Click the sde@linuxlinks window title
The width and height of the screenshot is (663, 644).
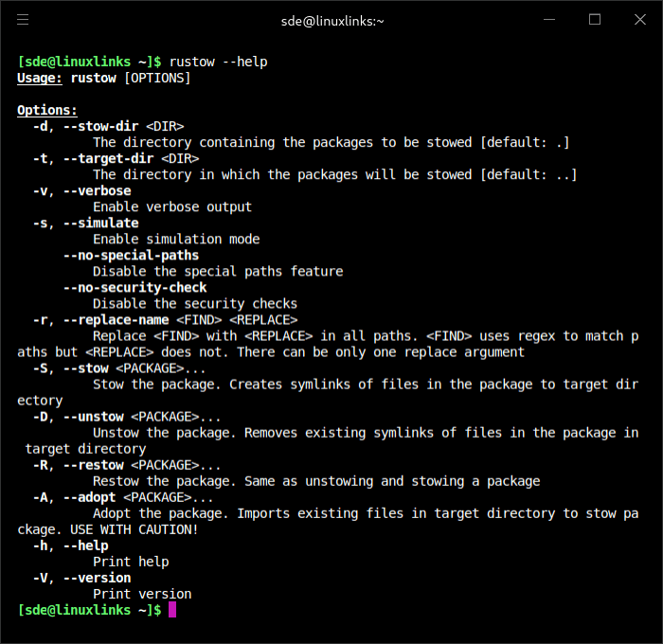pyautogui.click(x=331, y=20)
